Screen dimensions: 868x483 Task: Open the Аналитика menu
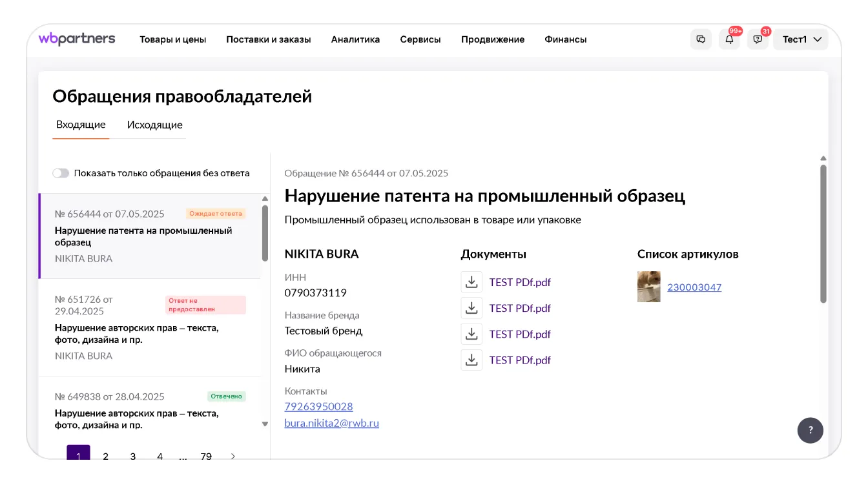point(355,39)
